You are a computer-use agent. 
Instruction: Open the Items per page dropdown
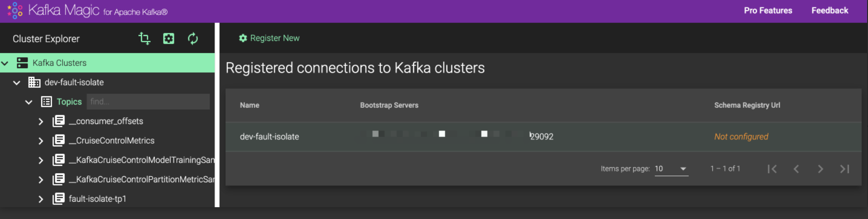671,169
